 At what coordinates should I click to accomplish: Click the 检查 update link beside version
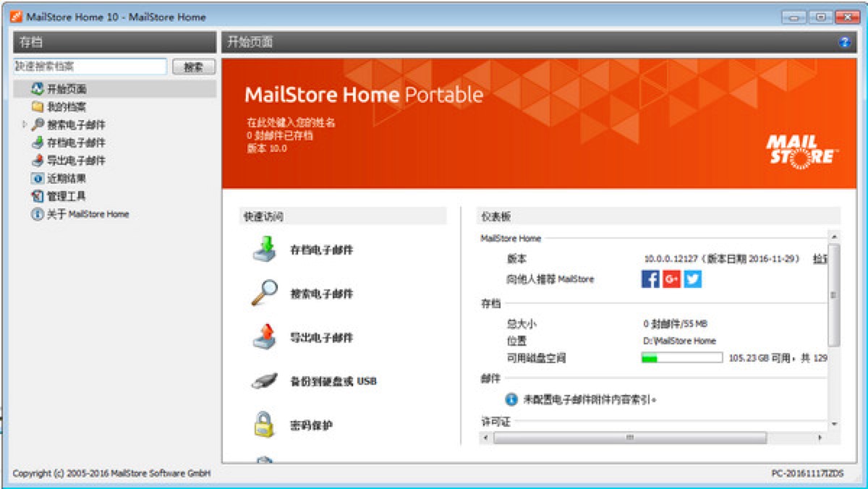pos(820,258)
